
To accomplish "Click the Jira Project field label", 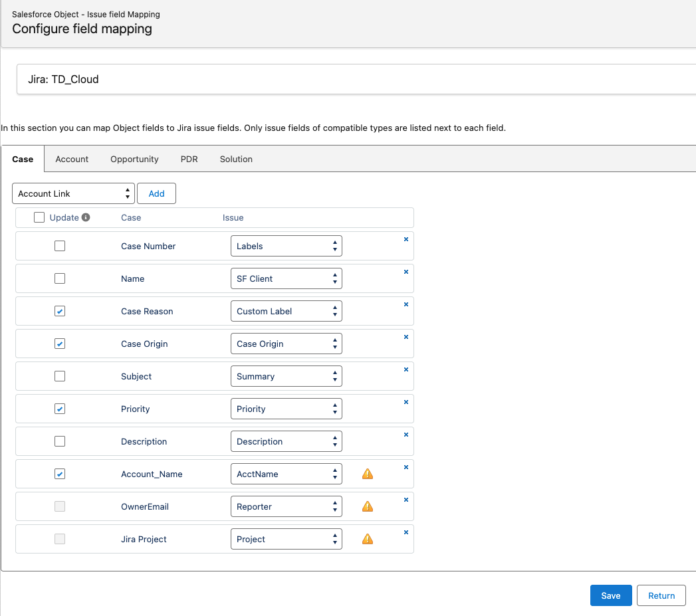I will (144, 539).
